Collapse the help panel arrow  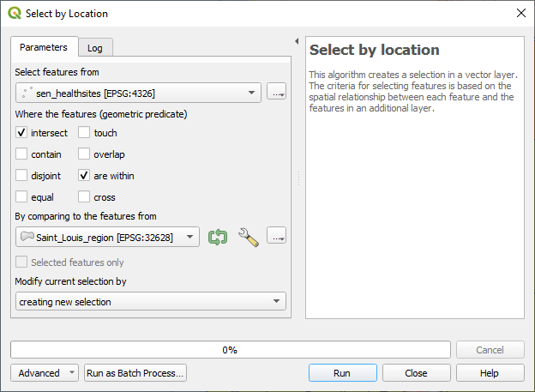coord(296,41)
